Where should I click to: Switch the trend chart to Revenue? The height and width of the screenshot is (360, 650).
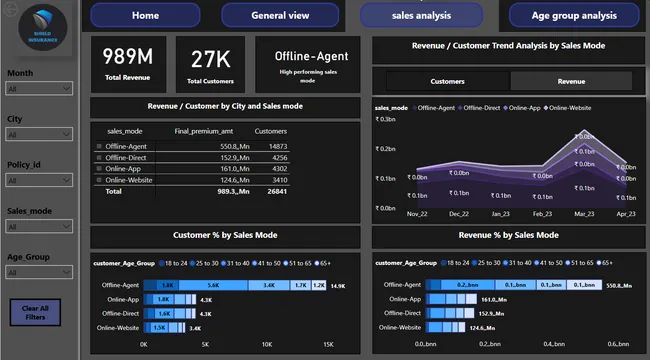tap(571, 81)
